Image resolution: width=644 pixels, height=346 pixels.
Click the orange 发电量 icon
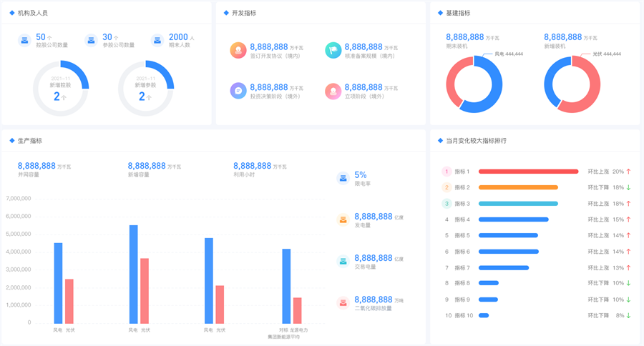[343, 219]
